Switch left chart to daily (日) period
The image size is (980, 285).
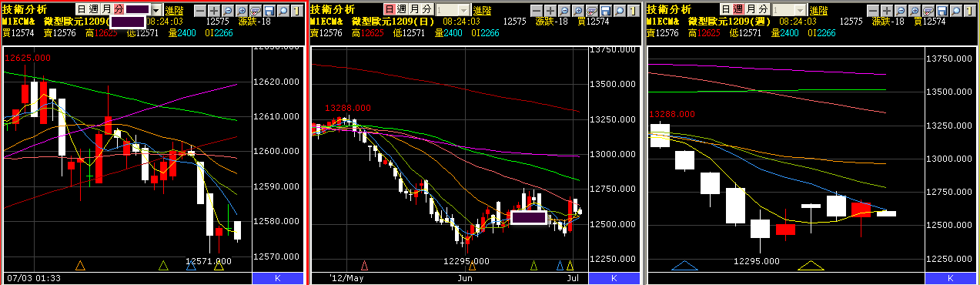[81, 9]
